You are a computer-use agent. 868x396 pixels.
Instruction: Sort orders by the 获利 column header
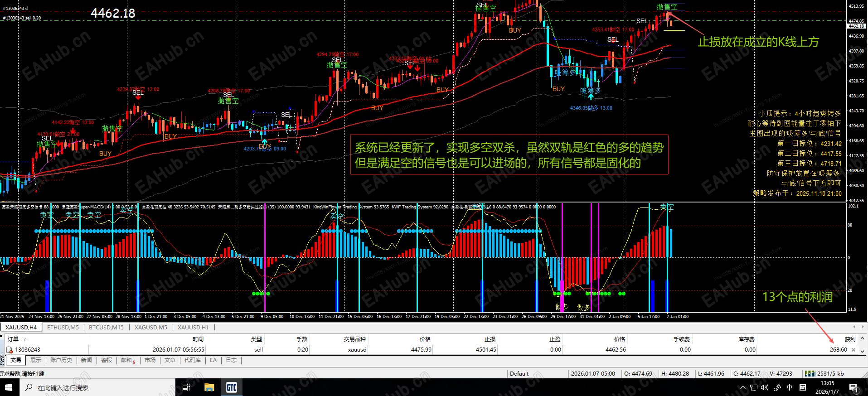pos(808,339)
